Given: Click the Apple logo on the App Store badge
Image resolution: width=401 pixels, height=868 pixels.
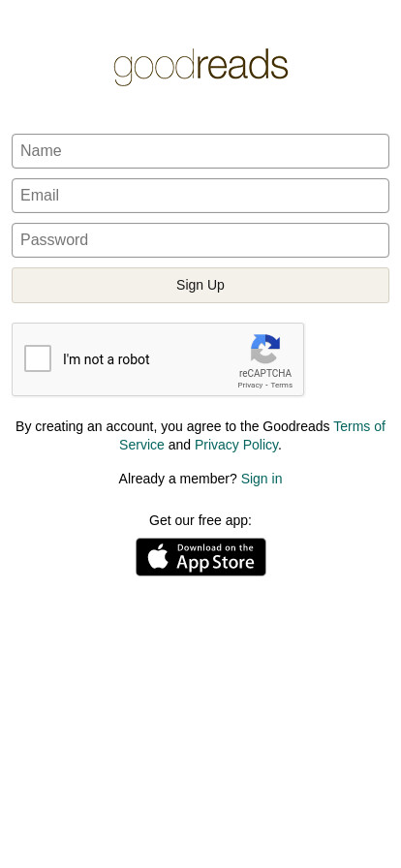Looking at the screenshot, I should [x=158, y=556].
